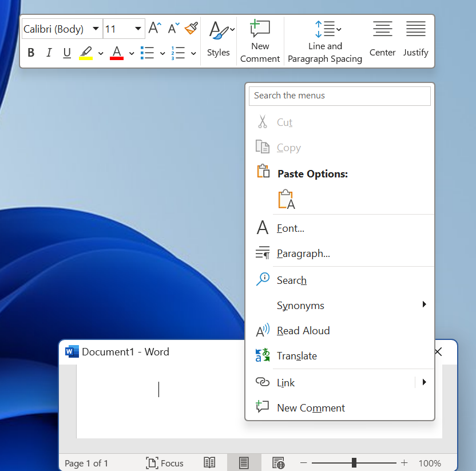The image size is (476, 471).
Task: Toggle Bold formatting
Action: pos(31,53)
